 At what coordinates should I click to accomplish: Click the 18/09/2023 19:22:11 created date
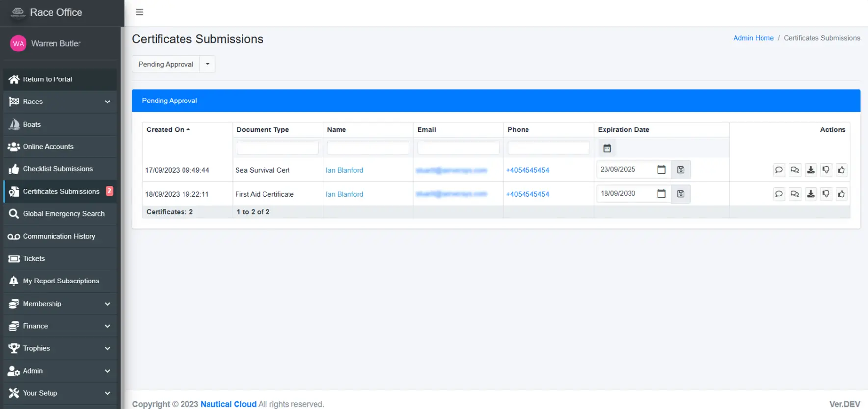tap(177, 194)
